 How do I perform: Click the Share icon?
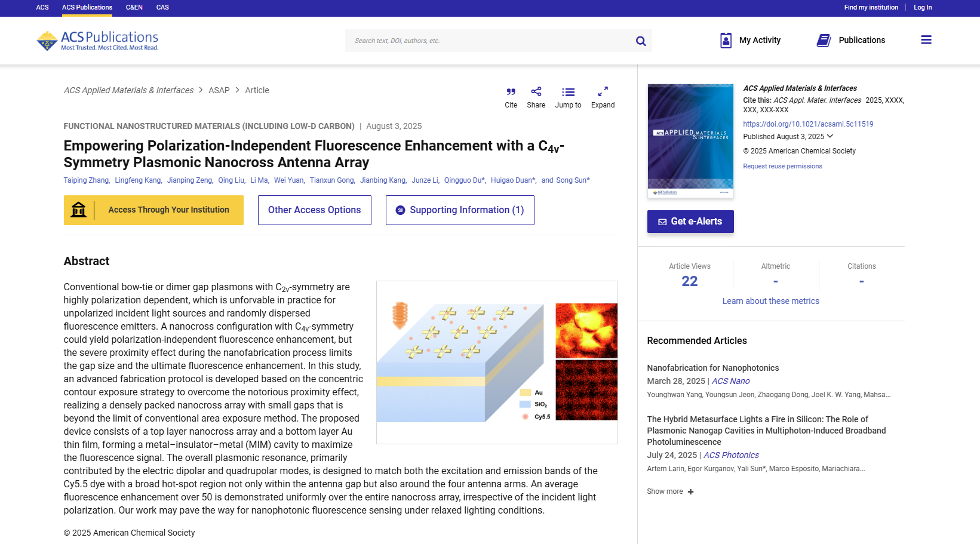click(x=536, y=92)
